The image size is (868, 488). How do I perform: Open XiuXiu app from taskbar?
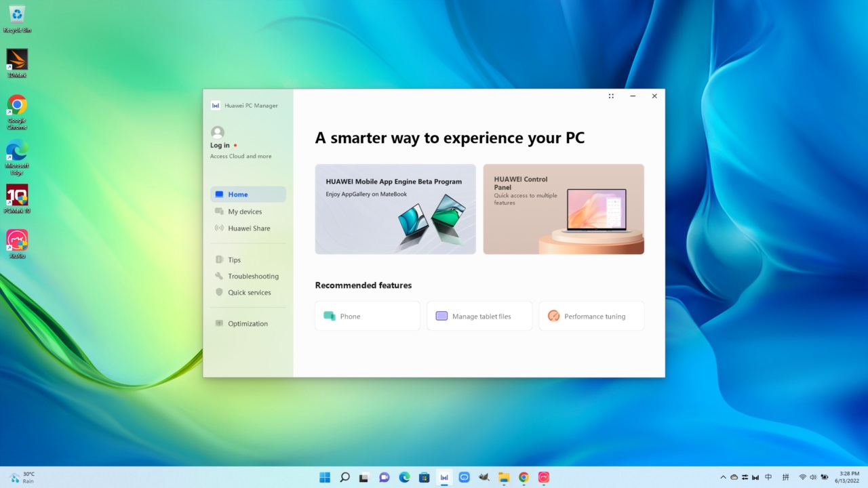[x=543, y=477]
